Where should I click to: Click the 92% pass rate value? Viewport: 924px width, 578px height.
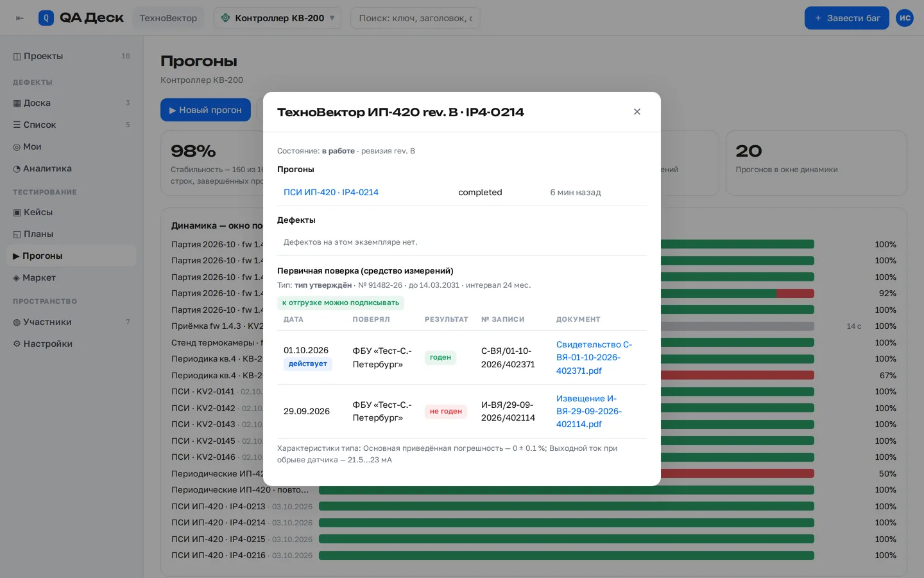point(887,293)
